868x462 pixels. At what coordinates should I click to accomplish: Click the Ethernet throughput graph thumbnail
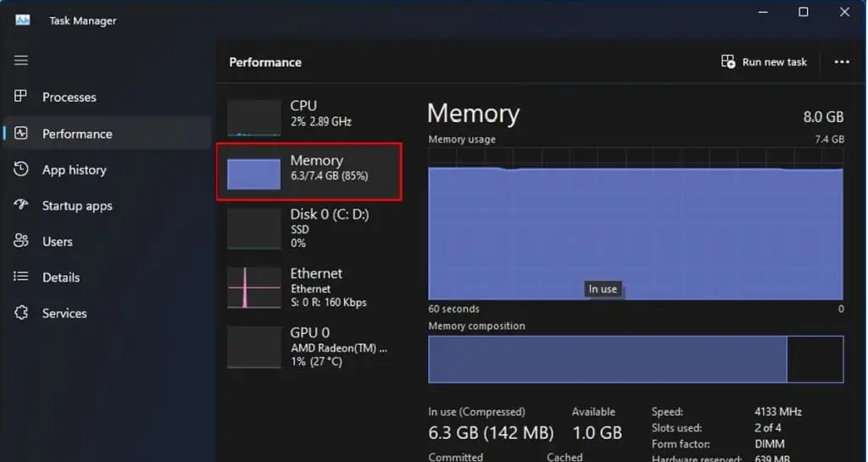click(x=254, y=287)
